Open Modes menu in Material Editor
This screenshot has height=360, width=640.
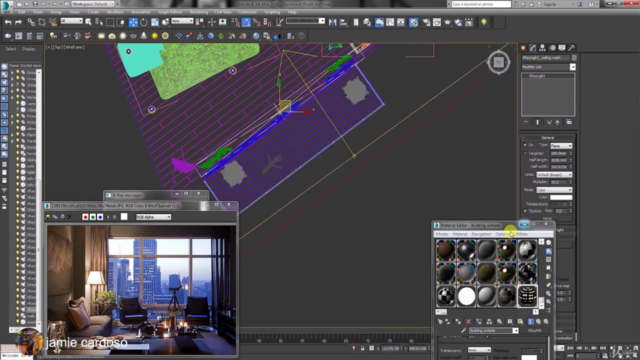[442, 234]
